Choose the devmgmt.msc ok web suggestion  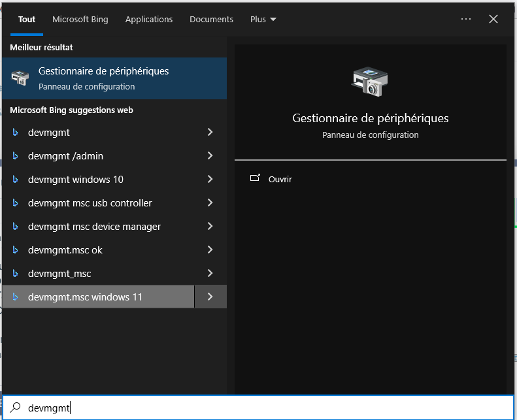(65, 250)
